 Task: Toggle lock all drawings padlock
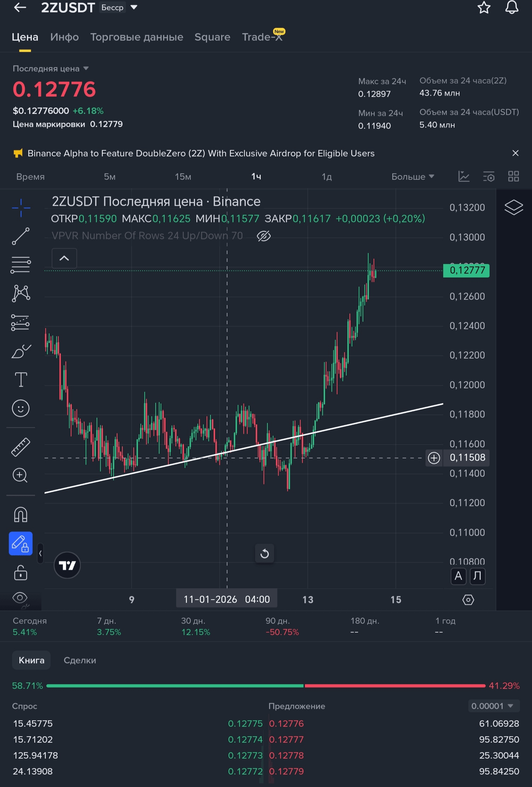[21, 572]
